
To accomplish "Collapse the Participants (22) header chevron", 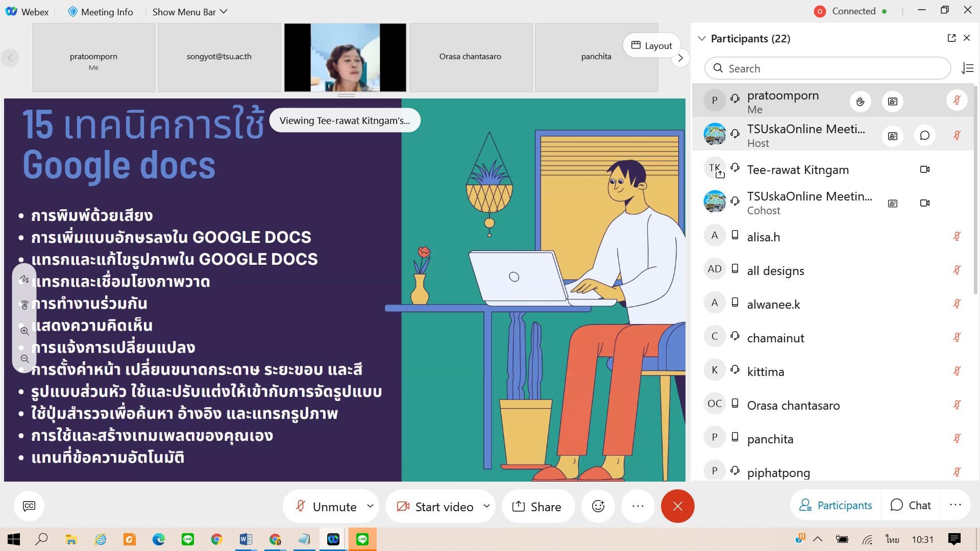I will tap(702, 39).
